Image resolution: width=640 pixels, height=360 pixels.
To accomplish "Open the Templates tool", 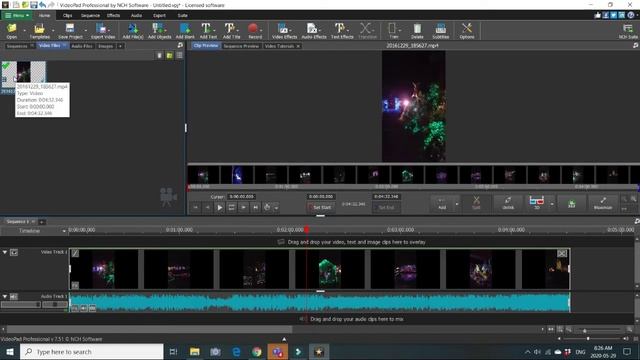I will [39, 31].
